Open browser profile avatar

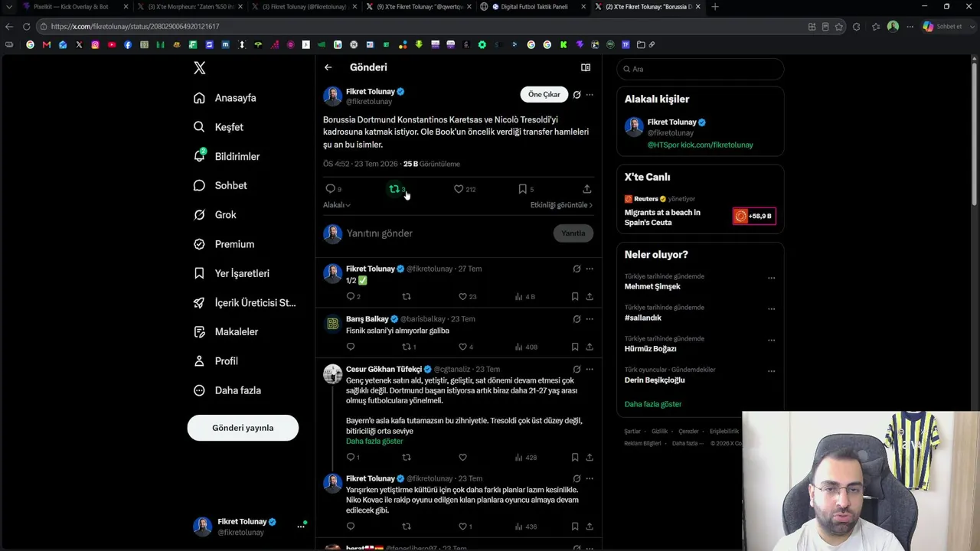tap(893, 27)
